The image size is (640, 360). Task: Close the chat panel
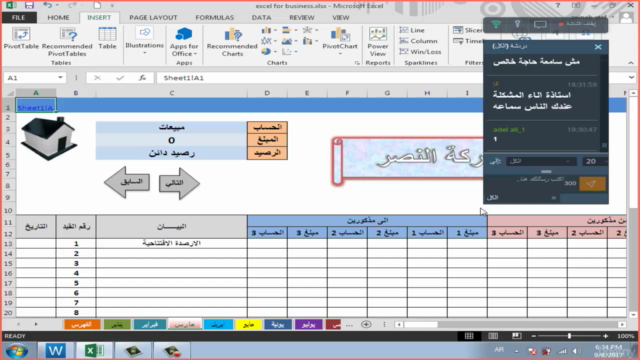click(598, 47)
